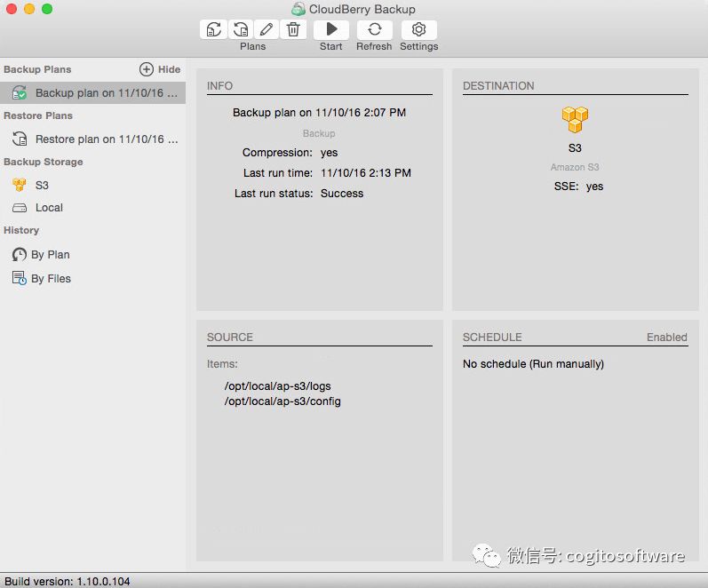Screen dimensions: 708x588
Task: Select the 'Backup plan on 11/10/16' sidebar entry
Action: click(92, 93)
